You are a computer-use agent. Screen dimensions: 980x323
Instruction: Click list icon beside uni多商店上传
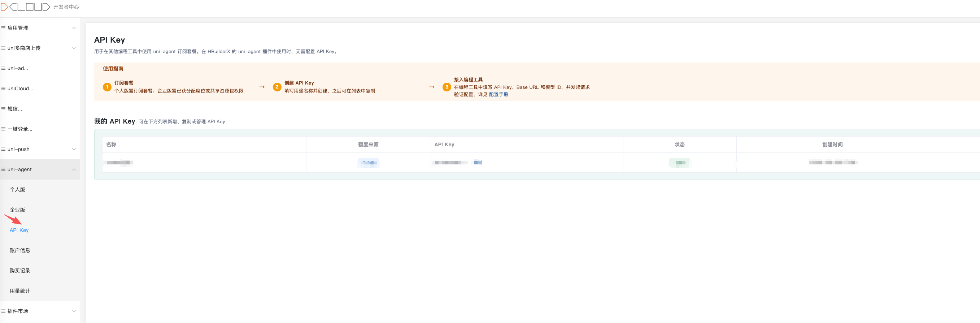click(x=3, y=48)
